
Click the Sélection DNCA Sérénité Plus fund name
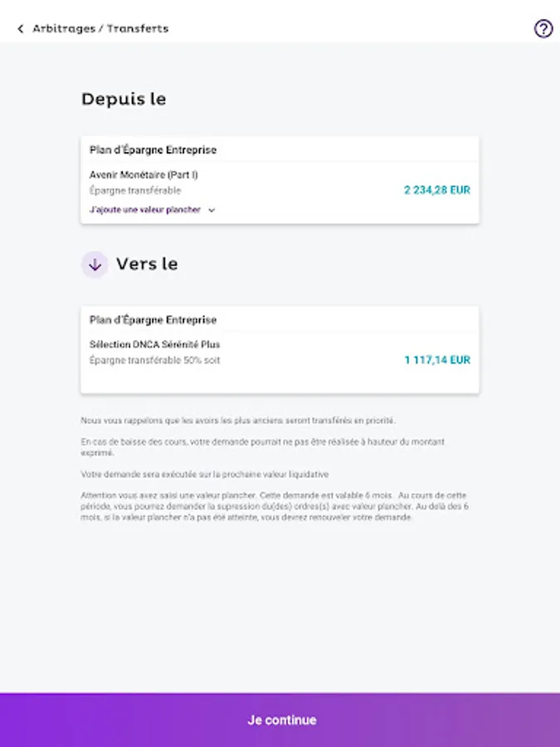(x=154, y=344)
